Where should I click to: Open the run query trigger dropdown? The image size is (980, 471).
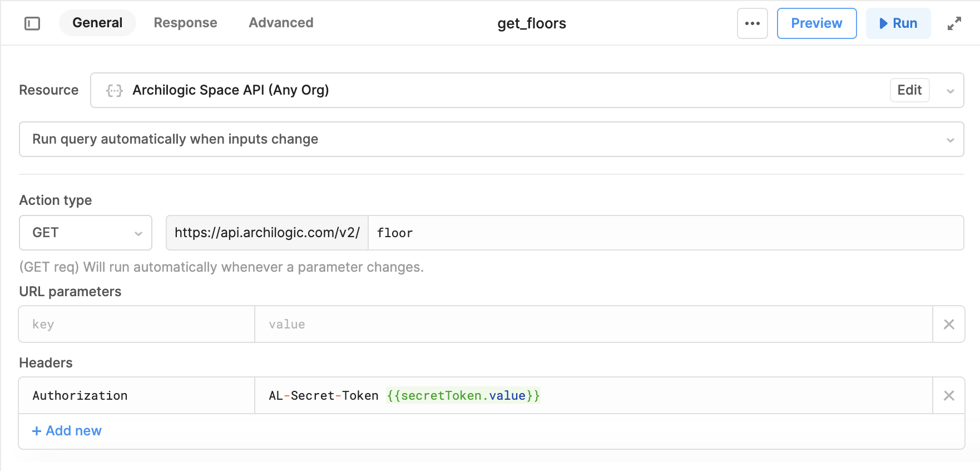pos(491,139)
